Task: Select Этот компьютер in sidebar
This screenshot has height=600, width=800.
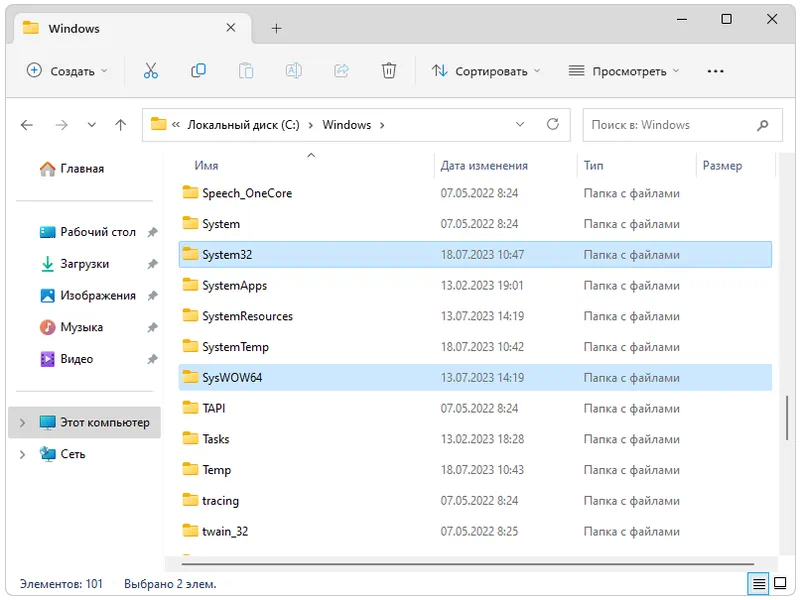Action: (84, 422)
